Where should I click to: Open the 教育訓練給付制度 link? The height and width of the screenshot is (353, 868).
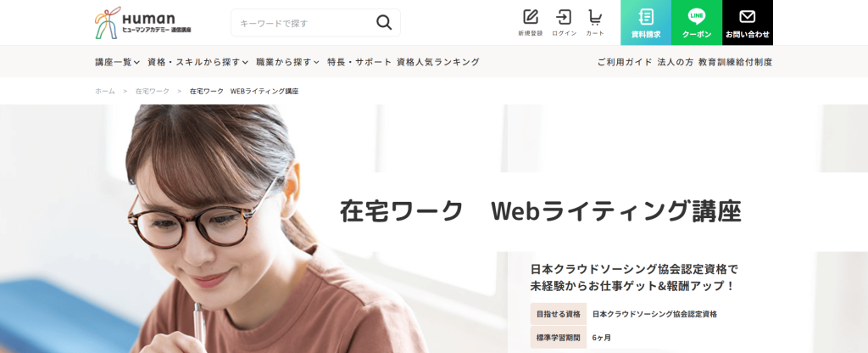click(735, 62)
